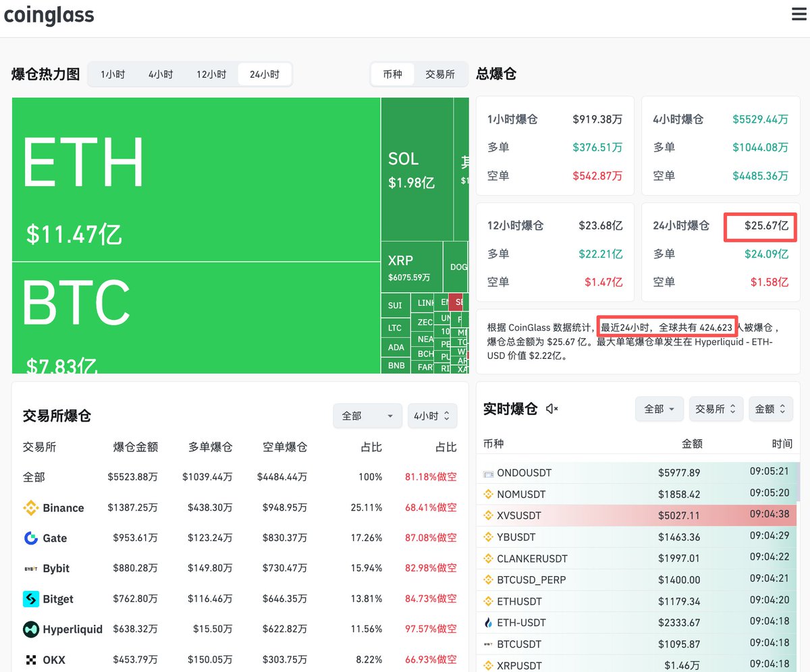Click the 爆仓金额 column header

[x=136, y=447]
